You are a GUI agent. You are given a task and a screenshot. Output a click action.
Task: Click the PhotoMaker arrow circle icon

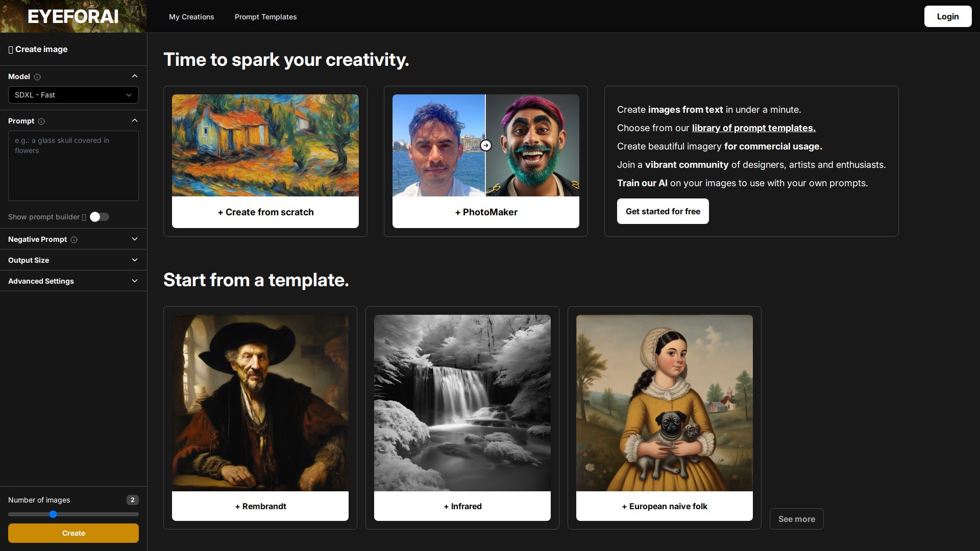click(486, 145)
